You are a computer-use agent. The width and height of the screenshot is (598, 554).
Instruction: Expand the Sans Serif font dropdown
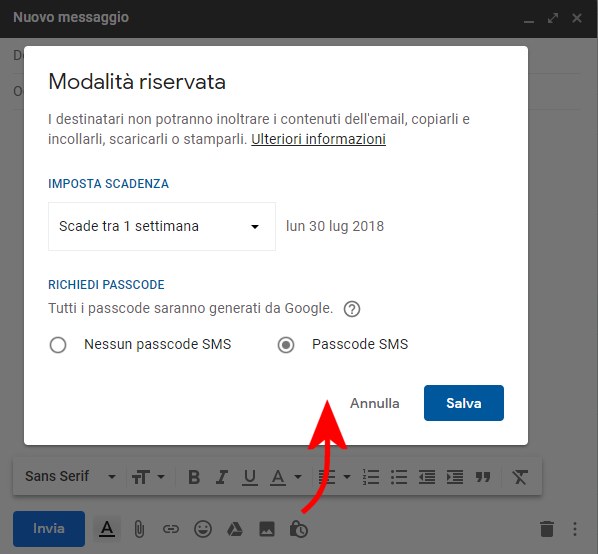point(71,476)
